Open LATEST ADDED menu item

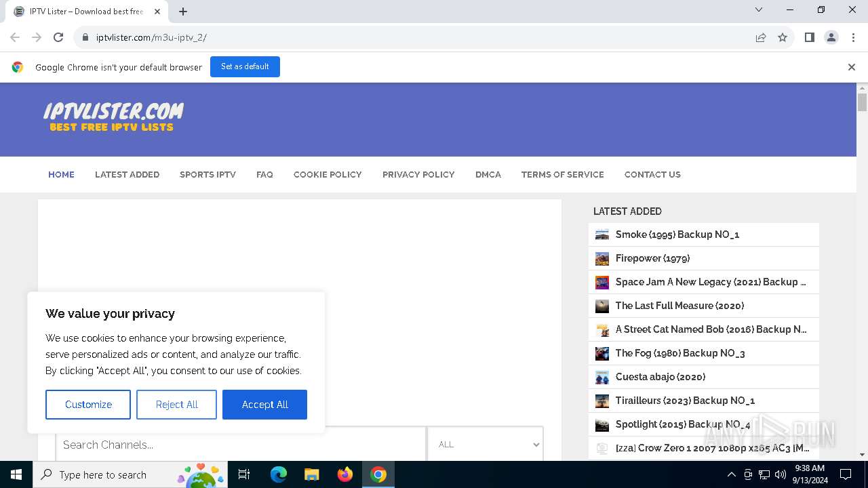[127, 174]
